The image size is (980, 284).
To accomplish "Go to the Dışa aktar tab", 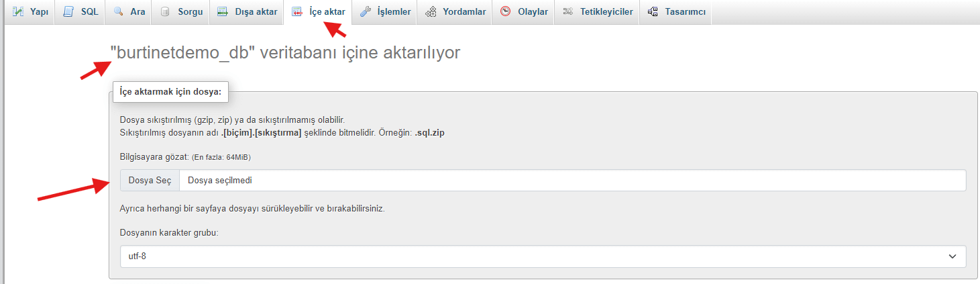I will tap(256, 11).
